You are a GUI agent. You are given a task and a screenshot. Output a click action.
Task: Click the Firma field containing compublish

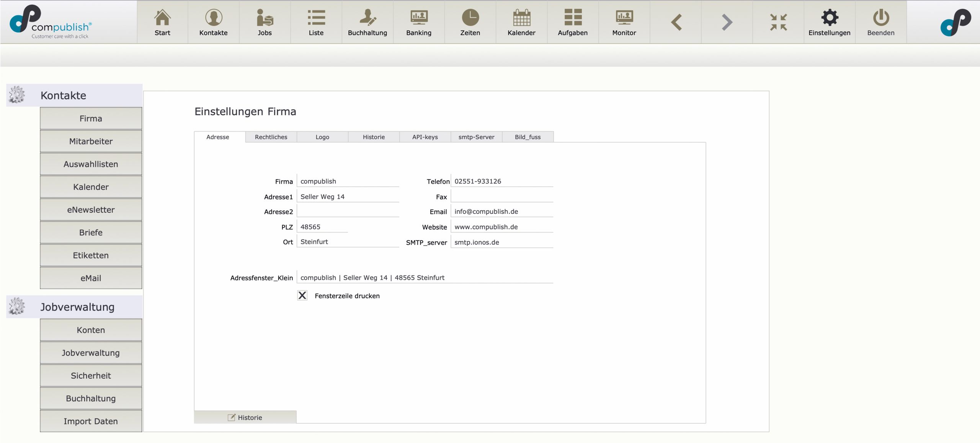tap(348, 181)
